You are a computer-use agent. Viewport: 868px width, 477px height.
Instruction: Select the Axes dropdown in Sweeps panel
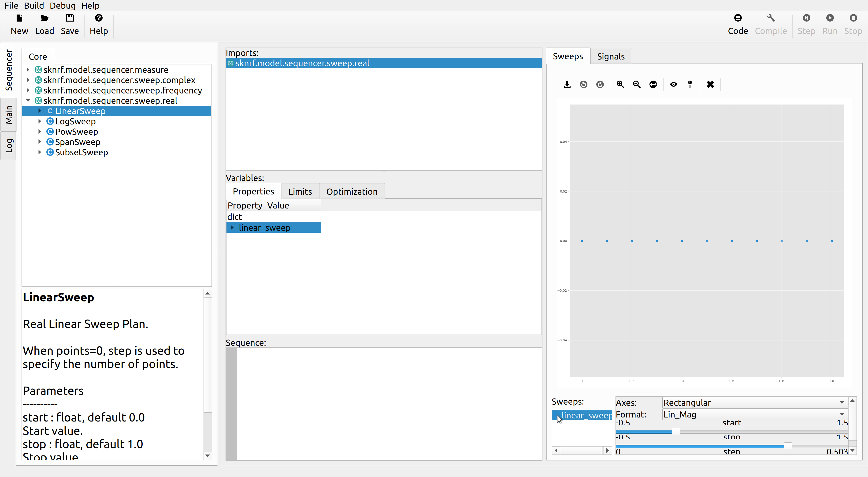tap(752, 402)
